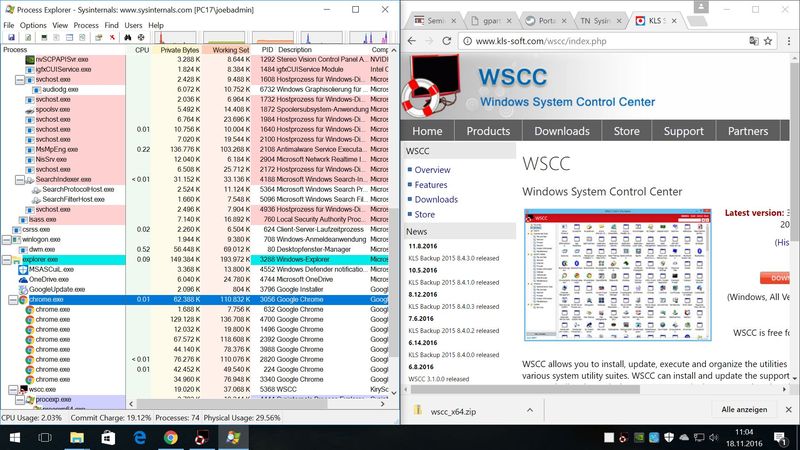This screenshot has width=800, height=450.
Task: Click the CPU usage mini graph in toolbar
Action: [175, 38]
